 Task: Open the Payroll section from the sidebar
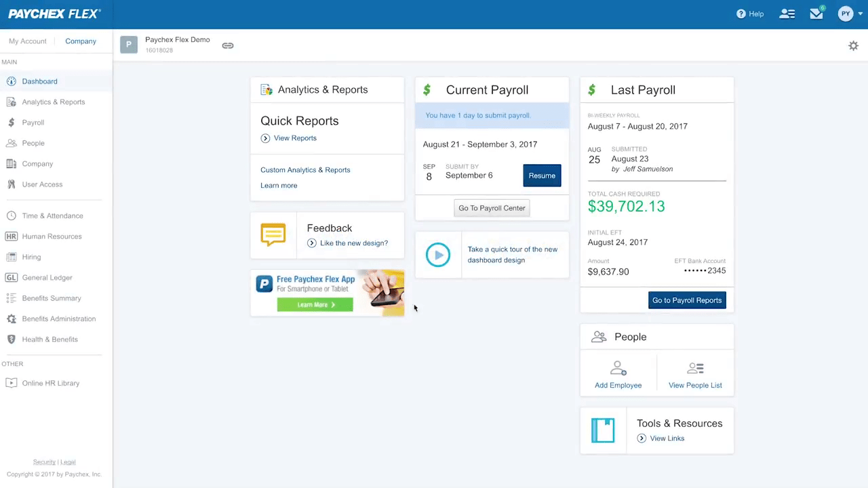33,122
